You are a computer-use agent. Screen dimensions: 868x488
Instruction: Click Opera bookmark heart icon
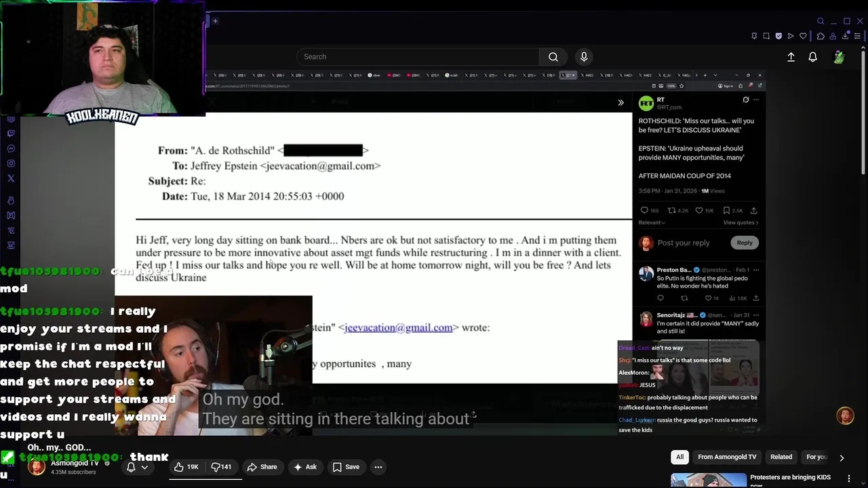[804, 36]
